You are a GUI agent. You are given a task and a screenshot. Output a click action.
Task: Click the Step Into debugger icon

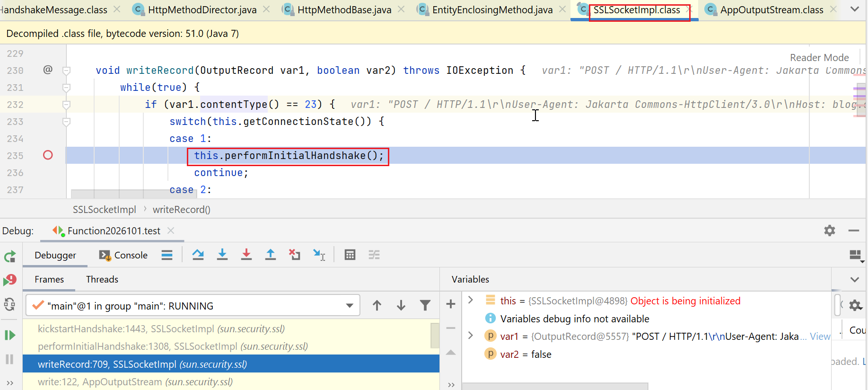[222, 255]
